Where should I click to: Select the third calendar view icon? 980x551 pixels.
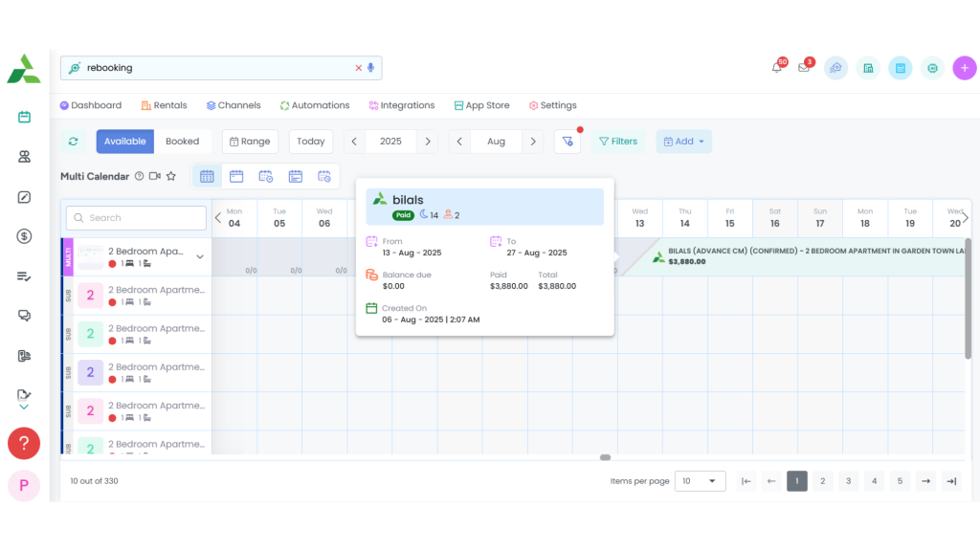[x=266, y=177]
